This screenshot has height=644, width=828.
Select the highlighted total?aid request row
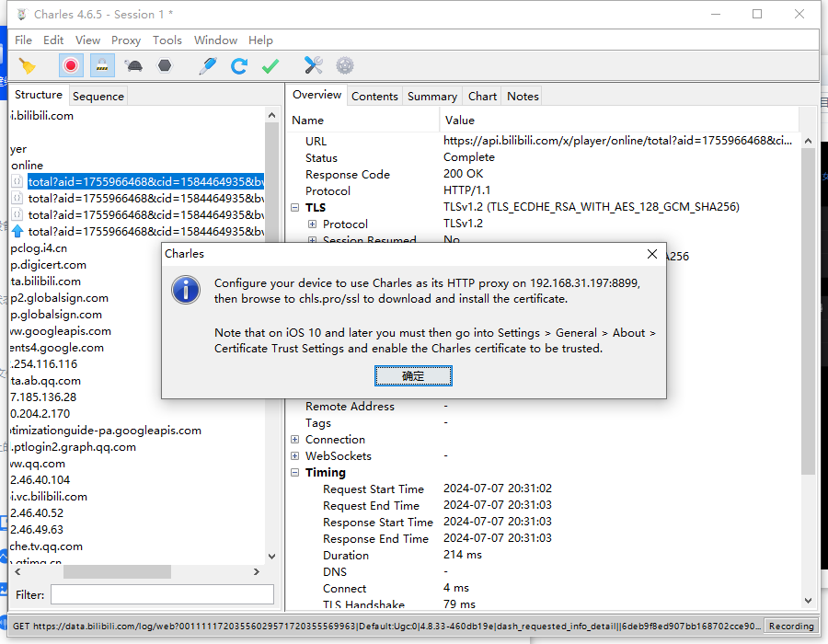tap(145, 181)
